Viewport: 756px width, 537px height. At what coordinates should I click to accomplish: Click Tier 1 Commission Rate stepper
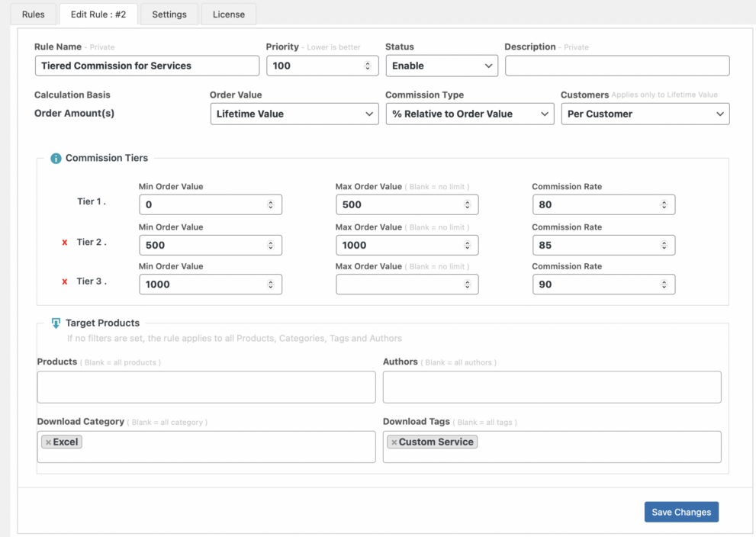click(664, 204)
